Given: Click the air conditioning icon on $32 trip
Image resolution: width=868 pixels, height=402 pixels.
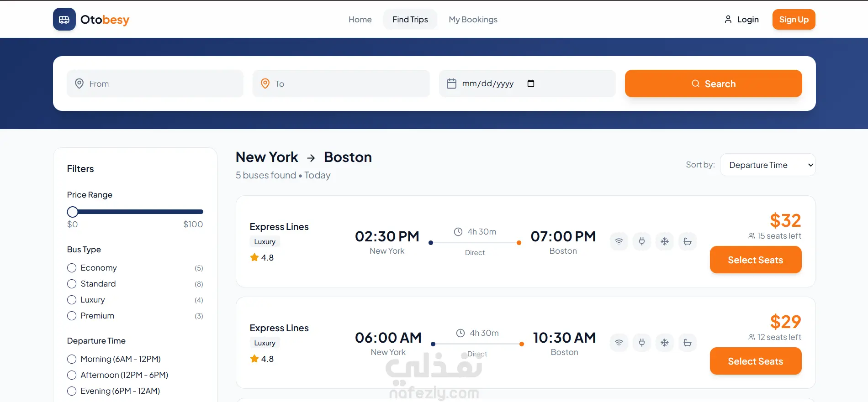Looking at the screenshot, I should click(x=665, y=241).
